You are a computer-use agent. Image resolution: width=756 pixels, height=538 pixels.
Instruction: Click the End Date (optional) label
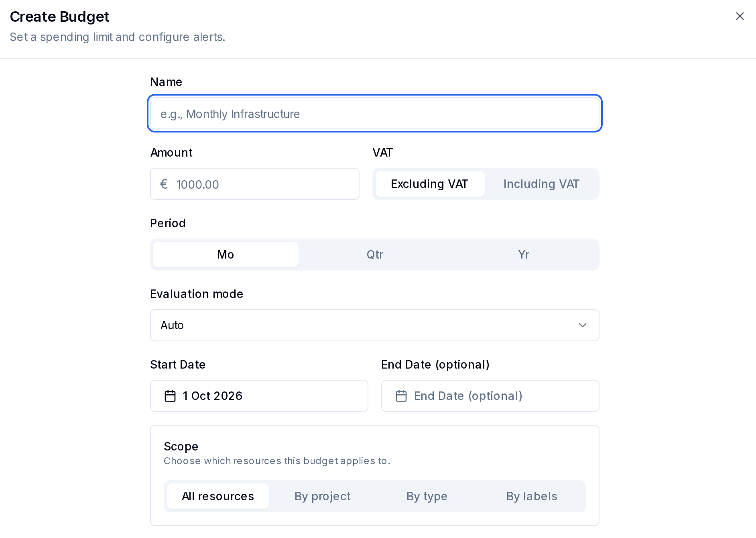435,365
